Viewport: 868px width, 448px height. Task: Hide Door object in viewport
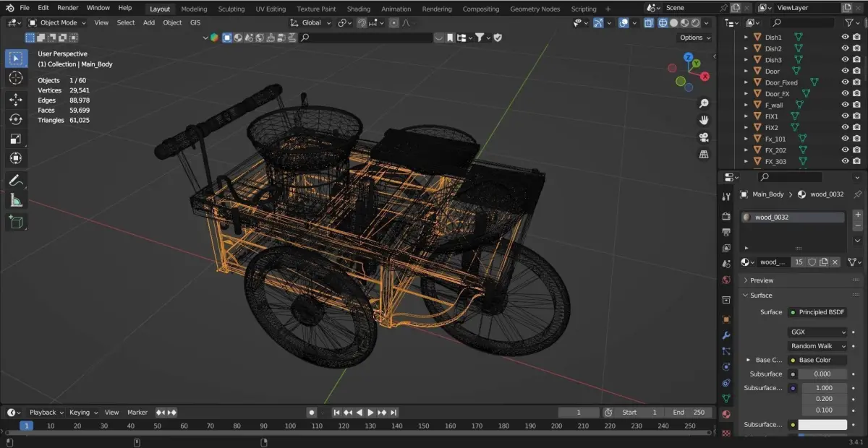(x=845, y=71)
